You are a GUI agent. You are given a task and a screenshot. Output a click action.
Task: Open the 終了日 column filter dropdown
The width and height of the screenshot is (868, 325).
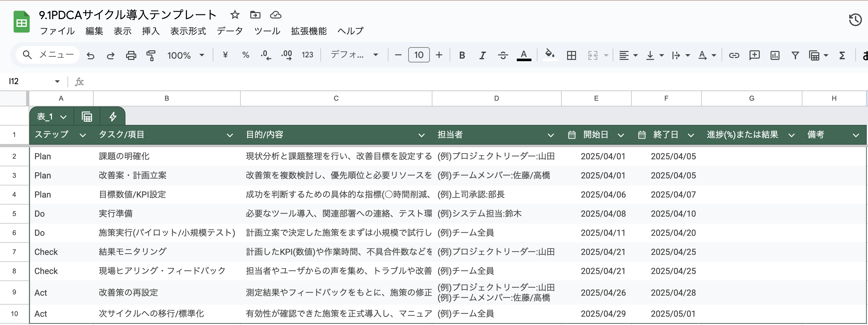(x=691, y=135)
